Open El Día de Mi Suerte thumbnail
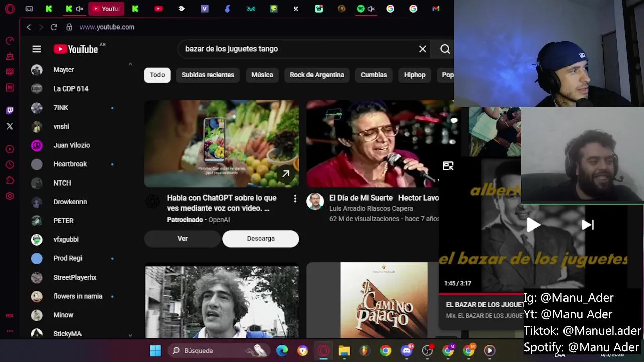The image size is (644, 362). 380,144
